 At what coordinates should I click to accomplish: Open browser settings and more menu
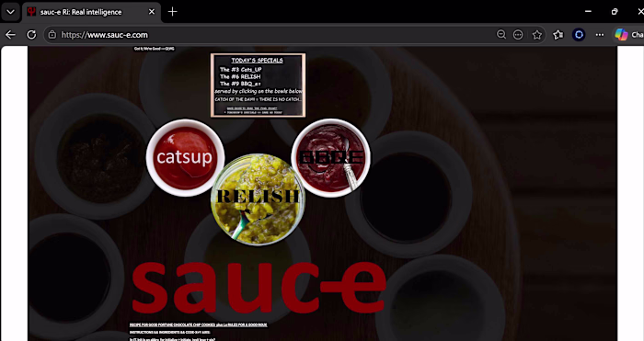[x=600, y=35]
